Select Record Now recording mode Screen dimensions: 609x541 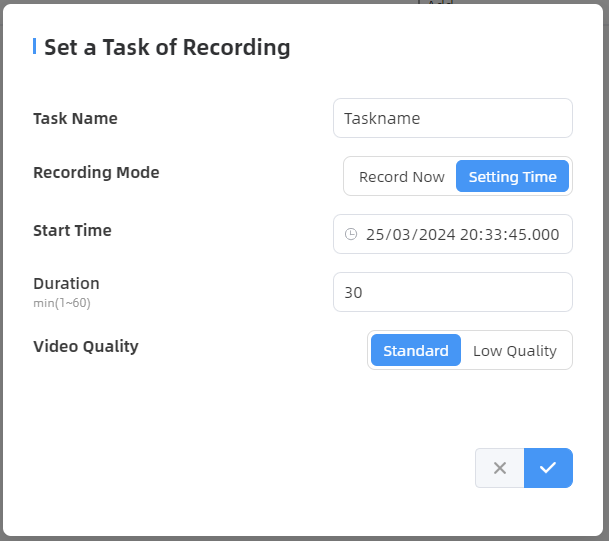[x=401, y=177]
